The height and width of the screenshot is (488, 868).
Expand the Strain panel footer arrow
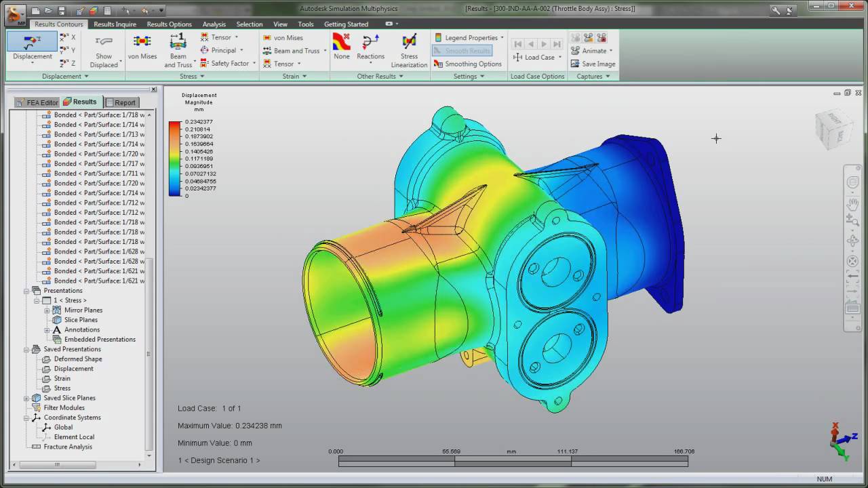(x=304, y=77)
